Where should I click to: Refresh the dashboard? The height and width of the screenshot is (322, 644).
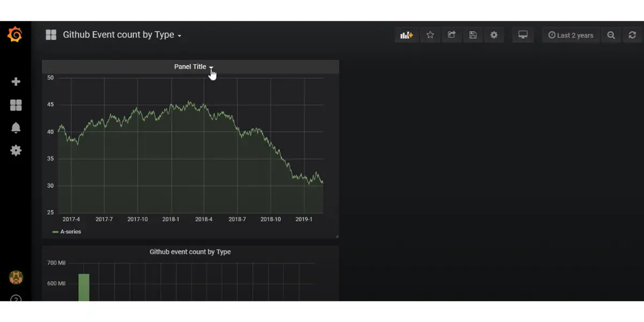coord(632,35)
